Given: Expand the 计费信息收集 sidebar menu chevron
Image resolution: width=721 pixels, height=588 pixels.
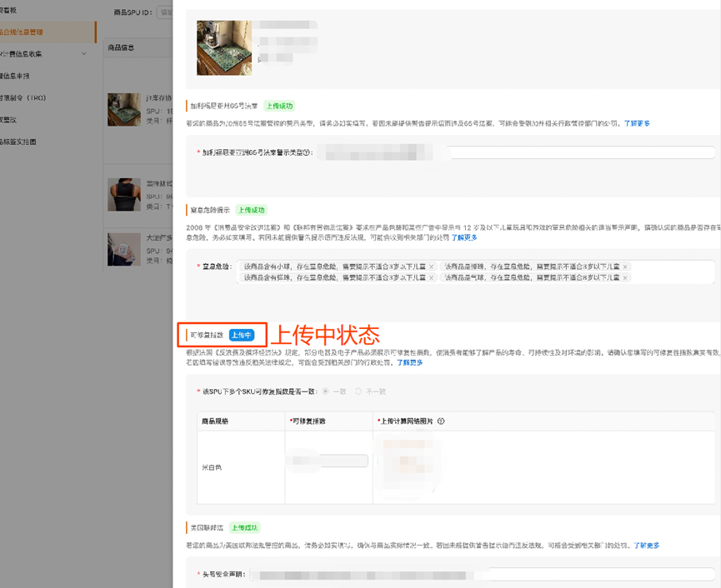Looking at the screenshot, I should tap(84, 54).
